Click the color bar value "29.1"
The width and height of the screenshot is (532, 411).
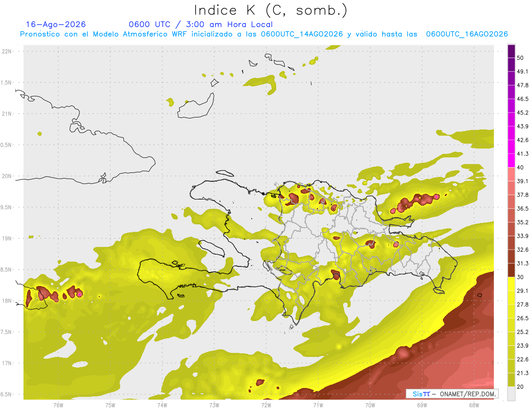point(523,291)
